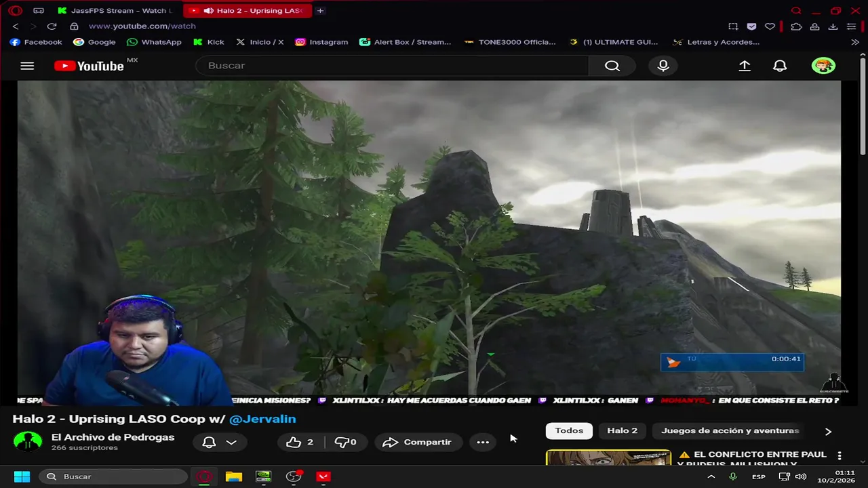Open the TONE3000 Official bookmark
Image resolution: width=868 pixels, height=488 pixels.
click(x=510, y=42)
